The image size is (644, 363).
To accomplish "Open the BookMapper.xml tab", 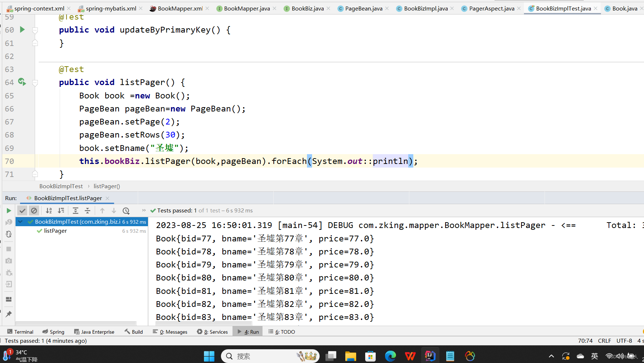I will (179, 8).
